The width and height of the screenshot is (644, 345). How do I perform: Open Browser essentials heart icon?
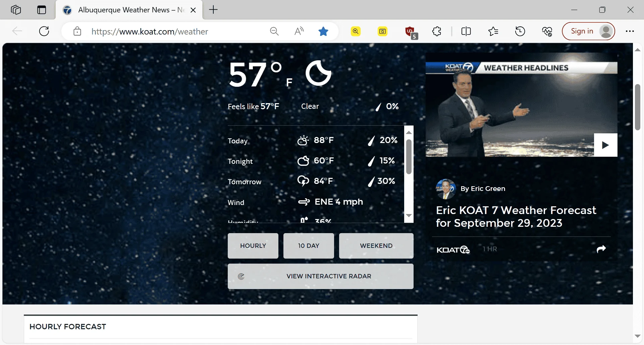pyautogui.click(x=547, y=31)
